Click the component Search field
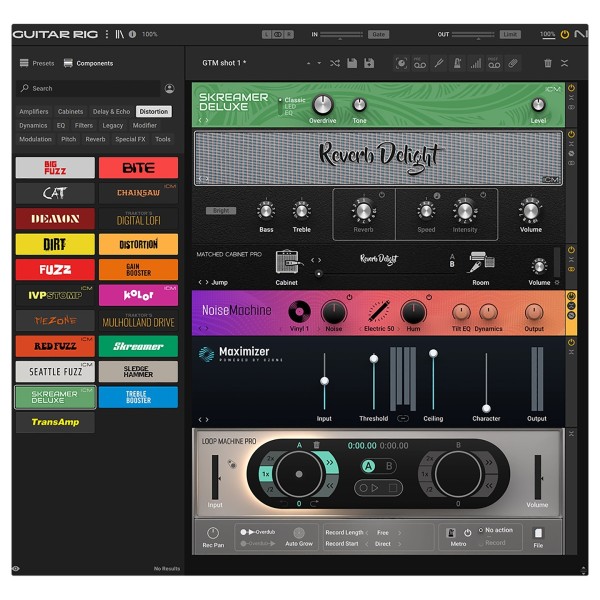Viewport: 600px width, 600px height. point(88,88)
